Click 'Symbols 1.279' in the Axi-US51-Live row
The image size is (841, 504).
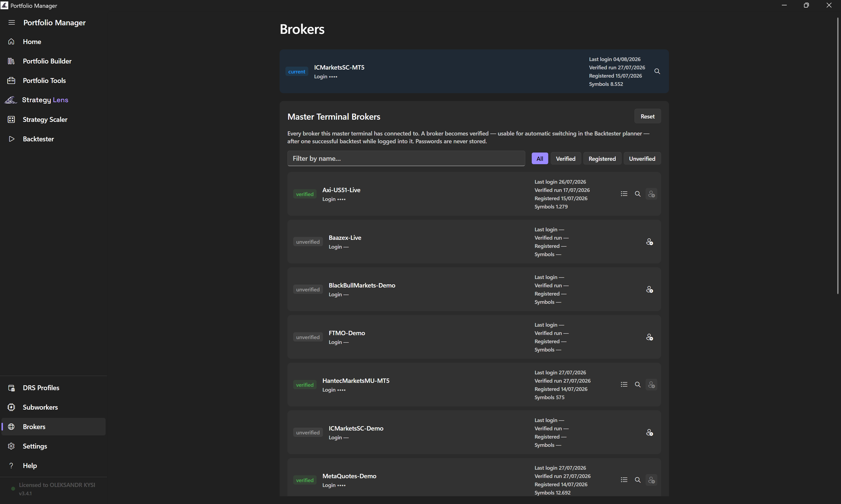pyautogui.click(x=551, y=207)
